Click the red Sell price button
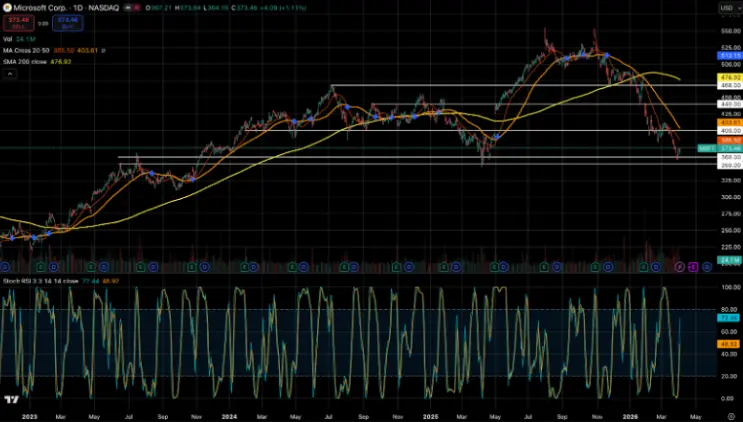Viewport: 743px width, 422px height. point(15,19)
